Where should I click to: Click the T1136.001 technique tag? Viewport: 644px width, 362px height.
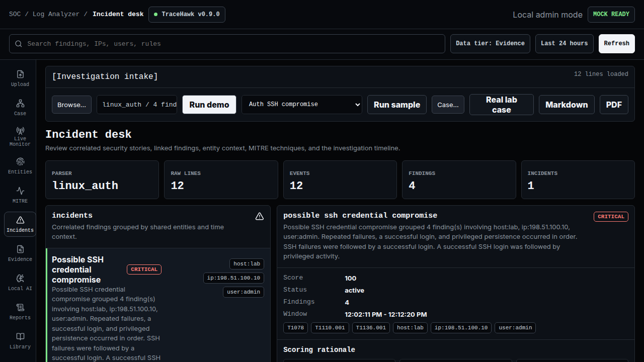pos(371,328)
